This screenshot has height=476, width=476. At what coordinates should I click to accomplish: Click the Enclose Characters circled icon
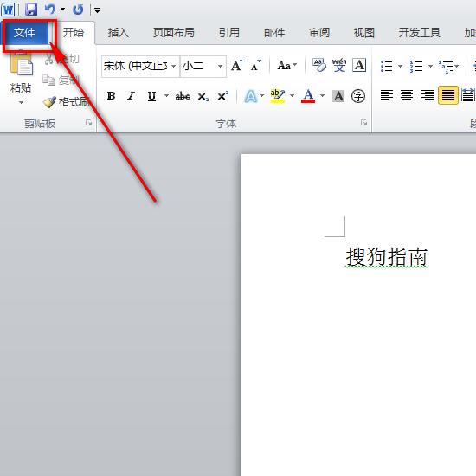[x=358, y=96]
